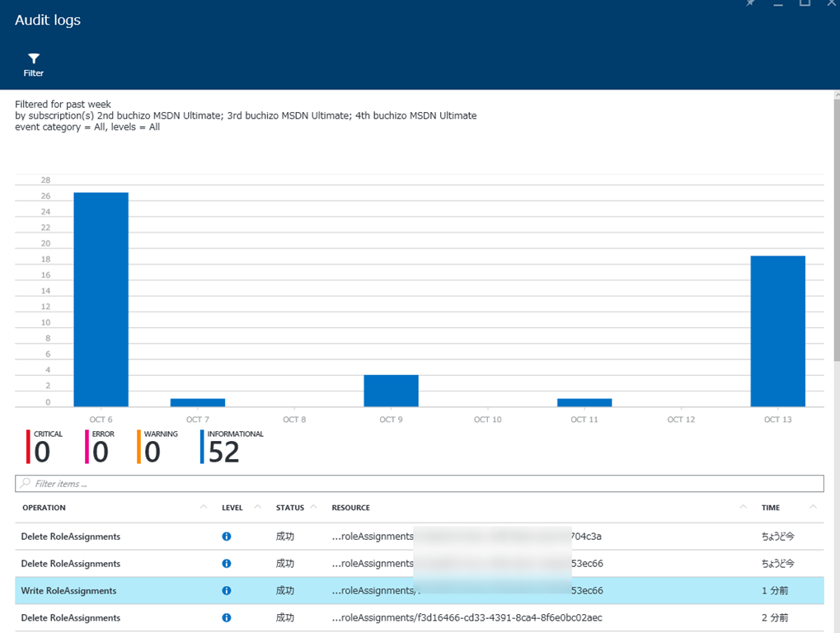This screenshot has height=633, width=840.
Task: Sort by the TIME column arrow
Action: tap(813, 507)
